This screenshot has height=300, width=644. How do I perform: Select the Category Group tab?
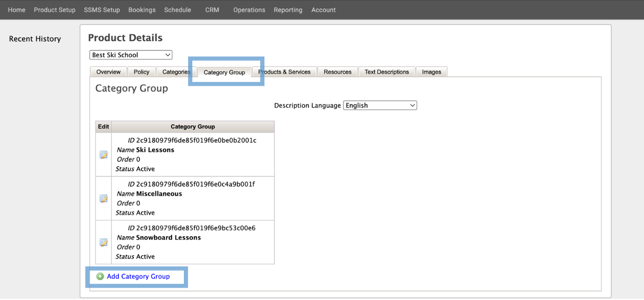(224, 72)
